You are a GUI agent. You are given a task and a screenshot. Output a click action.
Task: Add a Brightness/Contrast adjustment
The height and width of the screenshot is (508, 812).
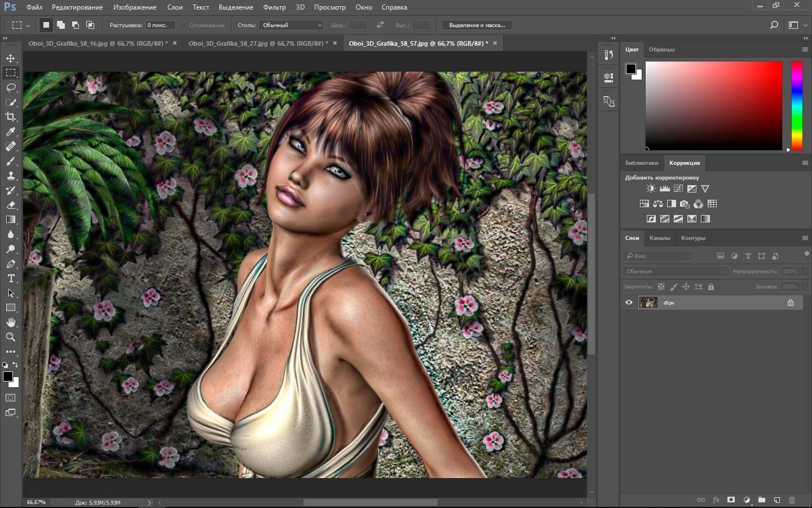tap(651, 189)
